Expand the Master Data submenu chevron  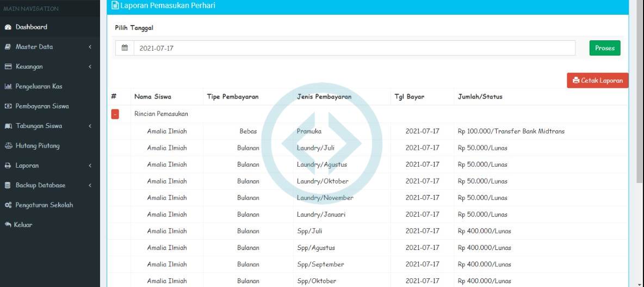click(90, 47)
